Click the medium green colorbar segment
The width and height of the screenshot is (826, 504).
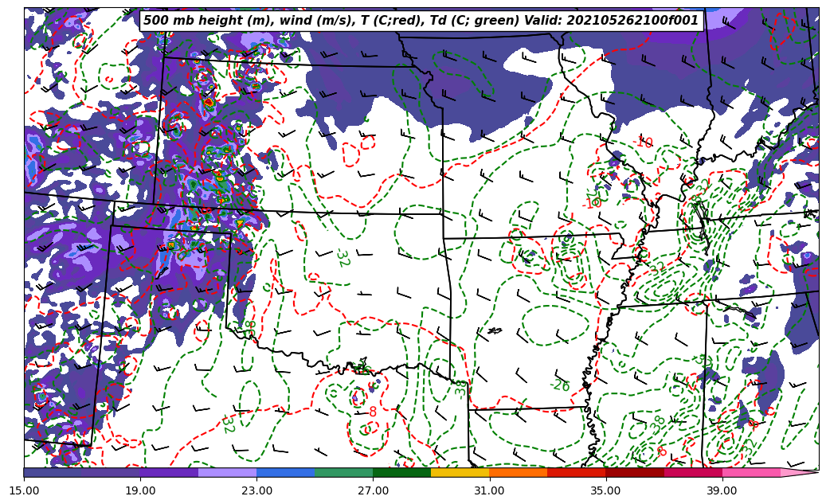(x=343, y=473)
